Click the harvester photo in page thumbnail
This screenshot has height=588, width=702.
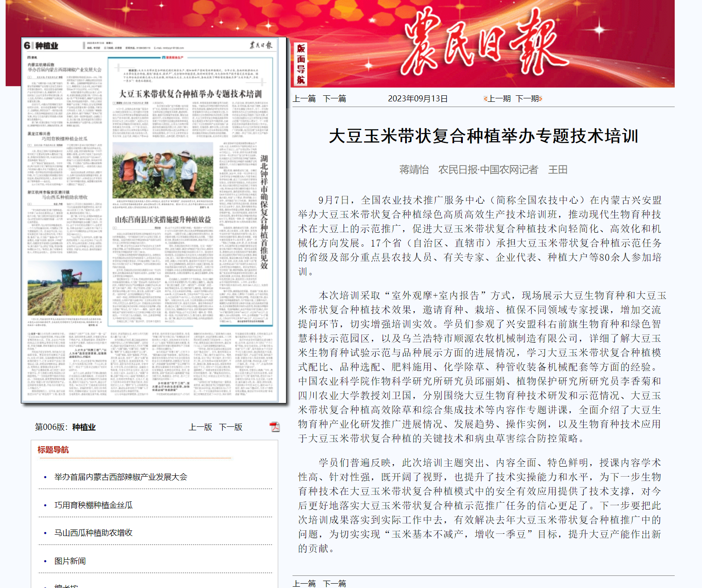pos(65,288)
